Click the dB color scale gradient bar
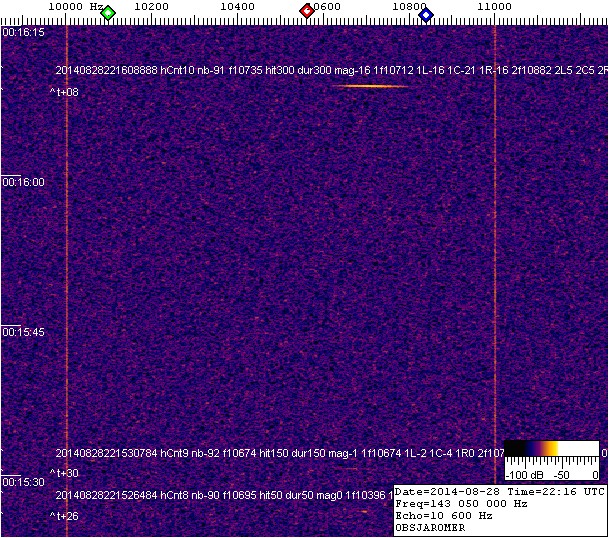Screen dimensions: 609x538 [551, 449]
